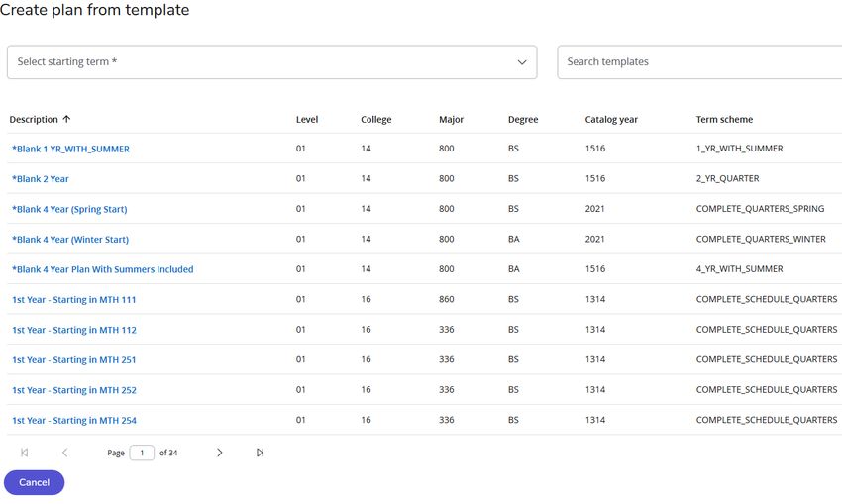The image size is (842, 504).
Task: Click the ascending sort arrow beside Description
Action: [x=66, y=119]
